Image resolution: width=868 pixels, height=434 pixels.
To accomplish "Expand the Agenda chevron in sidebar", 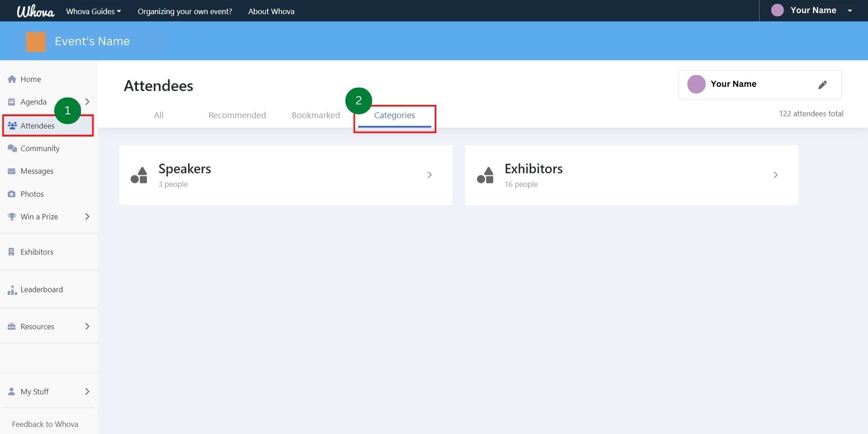I will [x=87, y=102].
